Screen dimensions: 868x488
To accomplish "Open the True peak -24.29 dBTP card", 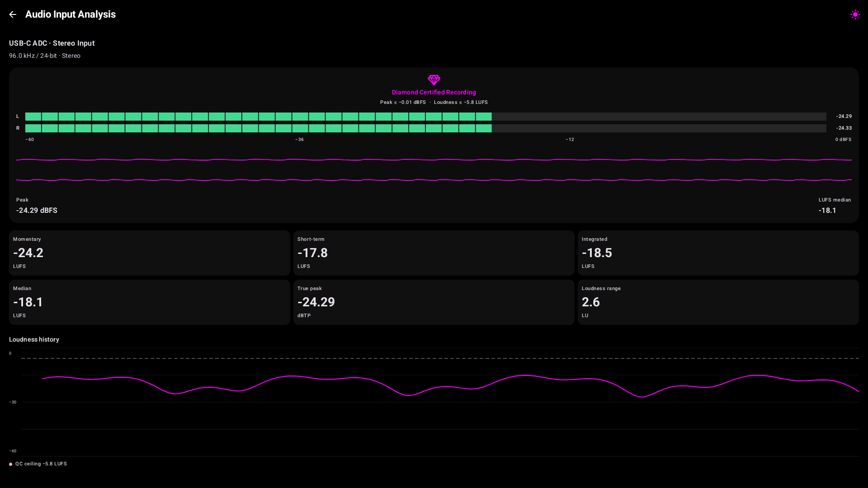I will coord(434,302).
